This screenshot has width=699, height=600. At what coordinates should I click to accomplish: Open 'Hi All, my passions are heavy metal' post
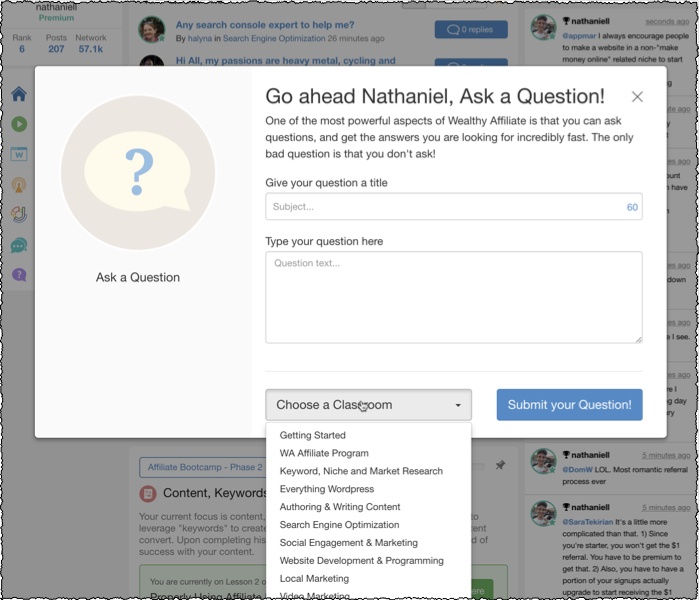[x=285, y=61]
